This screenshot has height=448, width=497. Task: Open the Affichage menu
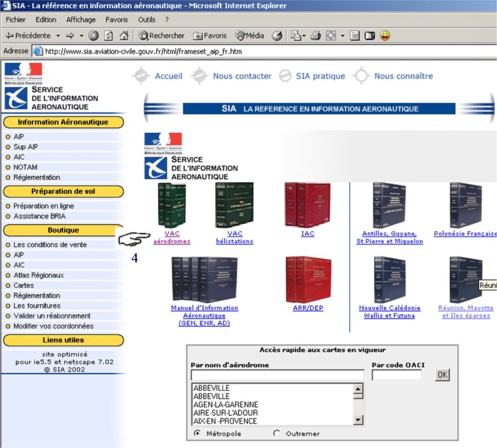81,20
